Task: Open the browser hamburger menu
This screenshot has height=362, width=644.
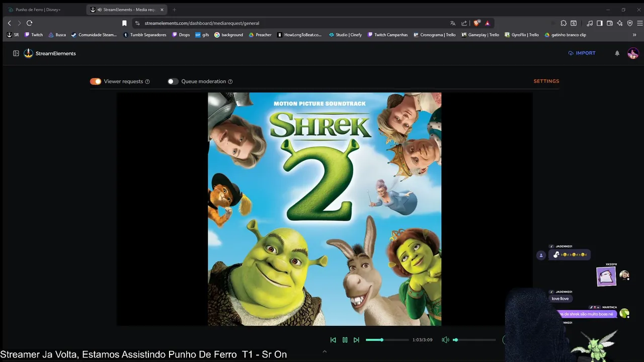Action: point(640,23)
